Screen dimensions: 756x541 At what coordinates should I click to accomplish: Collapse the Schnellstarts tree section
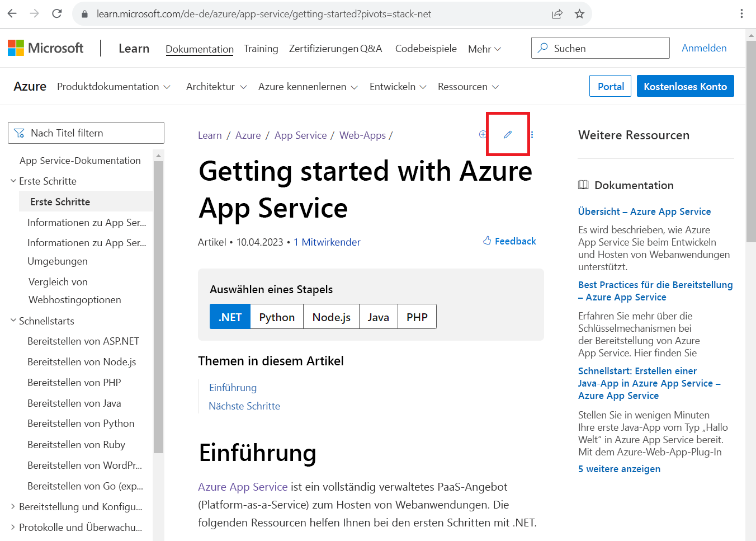[x=13, y=321]
